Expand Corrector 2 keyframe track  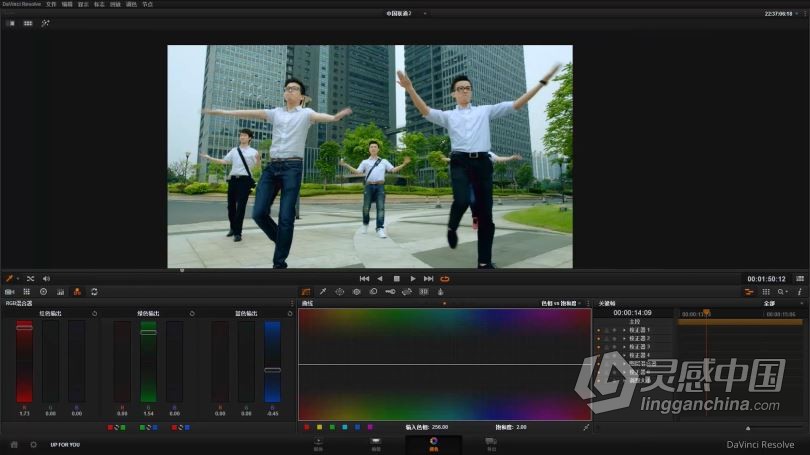624,338
